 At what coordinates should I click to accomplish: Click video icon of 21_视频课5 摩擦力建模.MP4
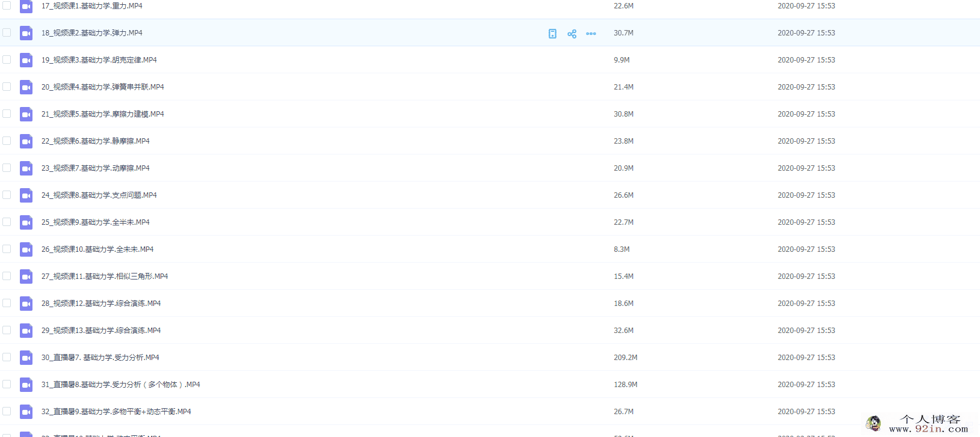click(26, 114)
